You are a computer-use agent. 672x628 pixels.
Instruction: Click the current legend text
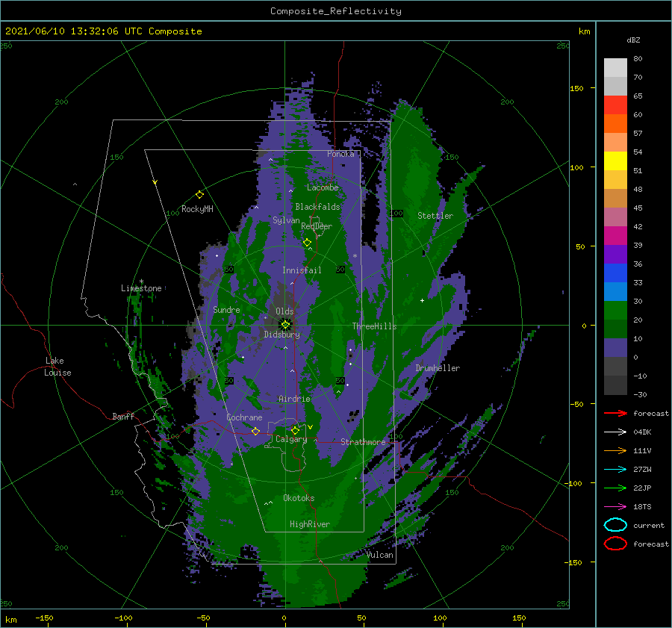[649, 525]
